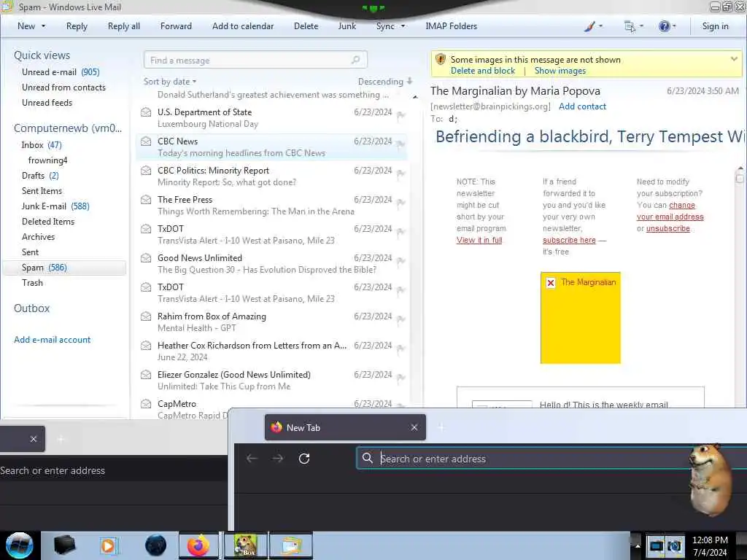Open the Sync dropdown arrow
The height and width of the screenshot is (560, 747).
pos(403,26)
